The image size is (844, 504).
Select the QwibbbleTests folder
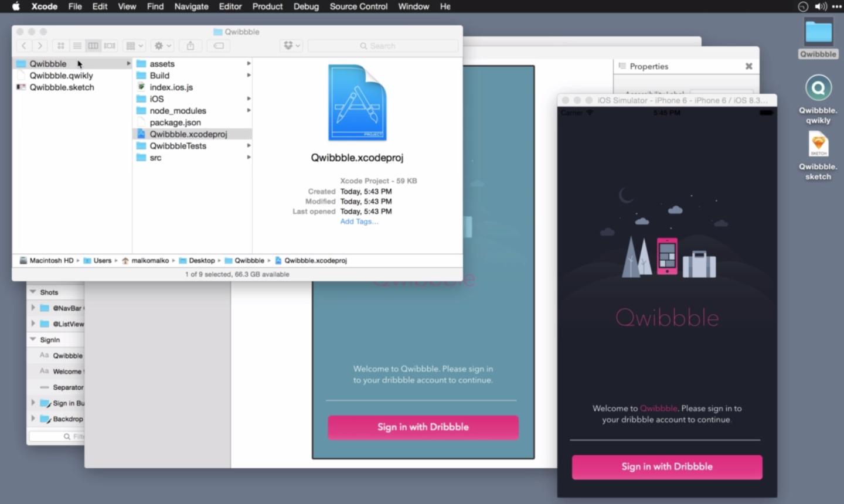point(192,146)
